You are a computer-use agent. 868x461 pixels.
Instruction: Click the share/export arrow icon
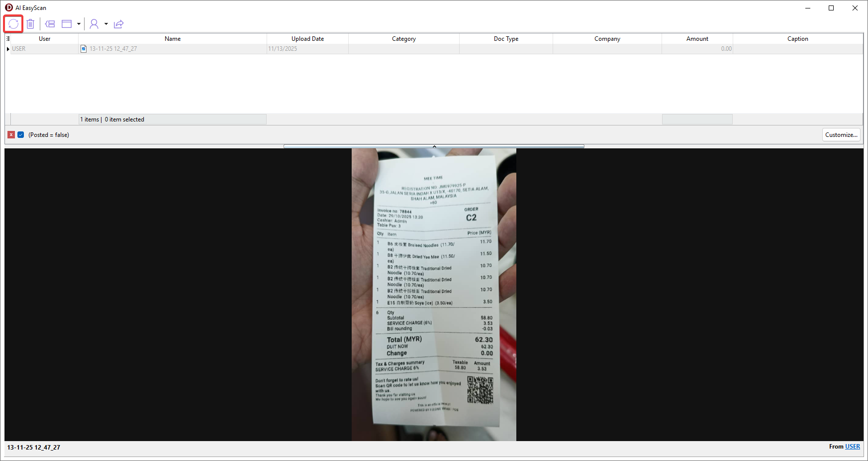tap(118, 24)
